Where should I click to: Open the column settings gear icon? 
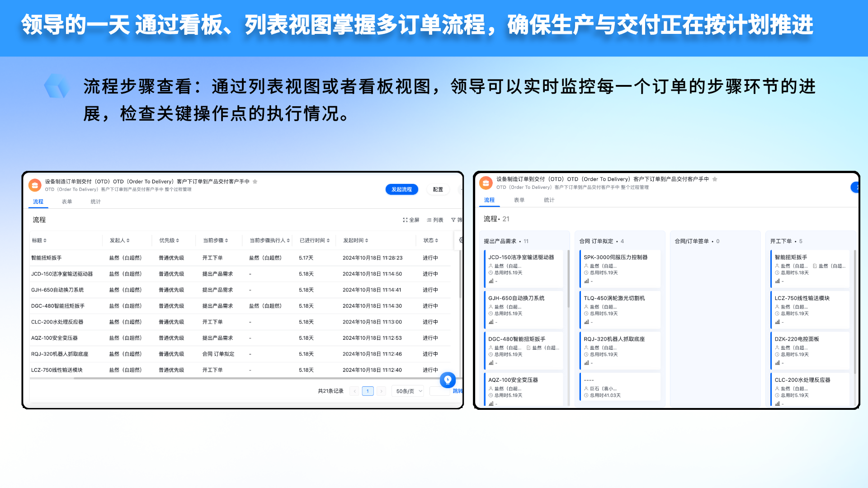click(x=461, y=240)
